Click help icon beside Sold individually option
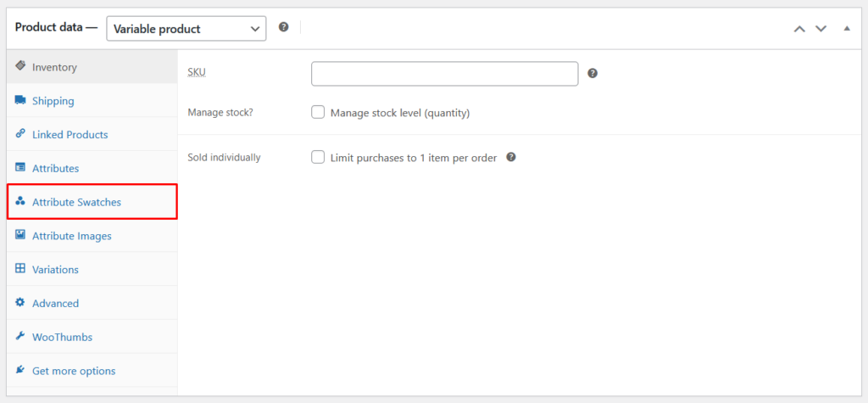This screenshot has height=403, width=868. [x=511, y=157]
